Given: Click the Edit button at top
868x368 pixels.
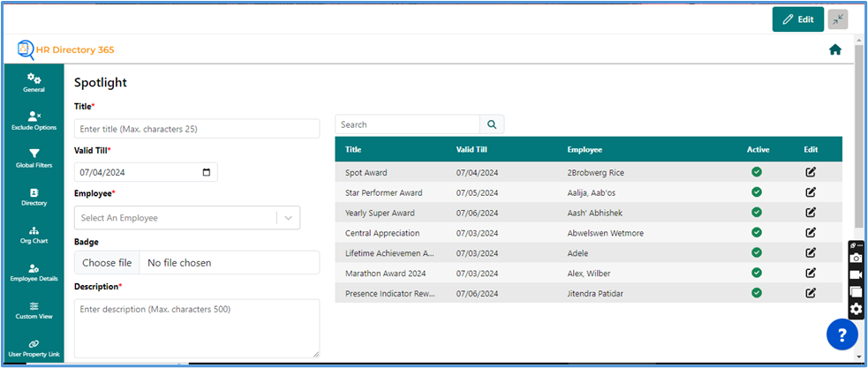Looking at the screenshot, I should tap(797, 19).
